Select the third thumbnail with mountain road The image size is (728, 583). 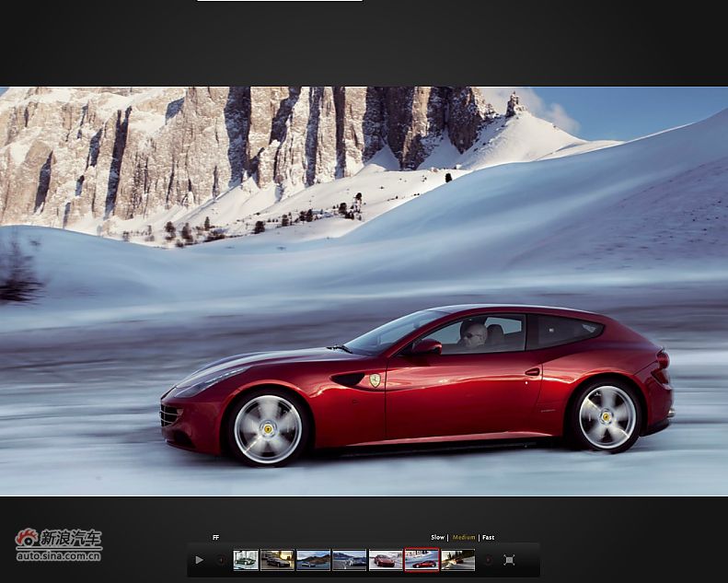tap(313, 560)
